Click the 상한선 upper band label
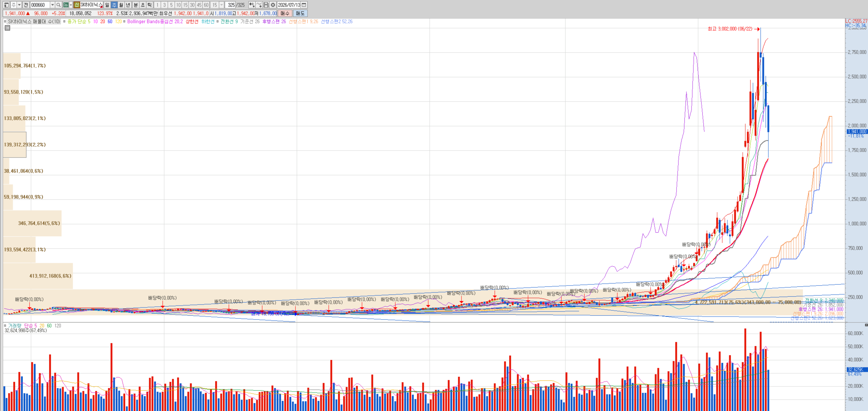 192,21
